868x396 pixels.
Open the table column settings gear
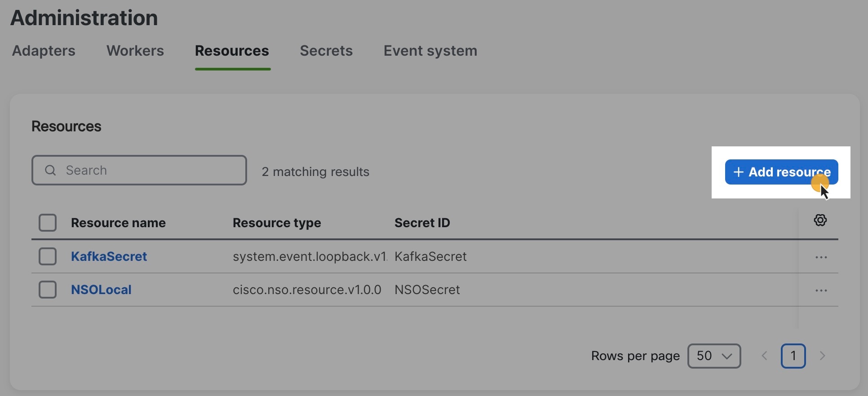click(821, 220)
